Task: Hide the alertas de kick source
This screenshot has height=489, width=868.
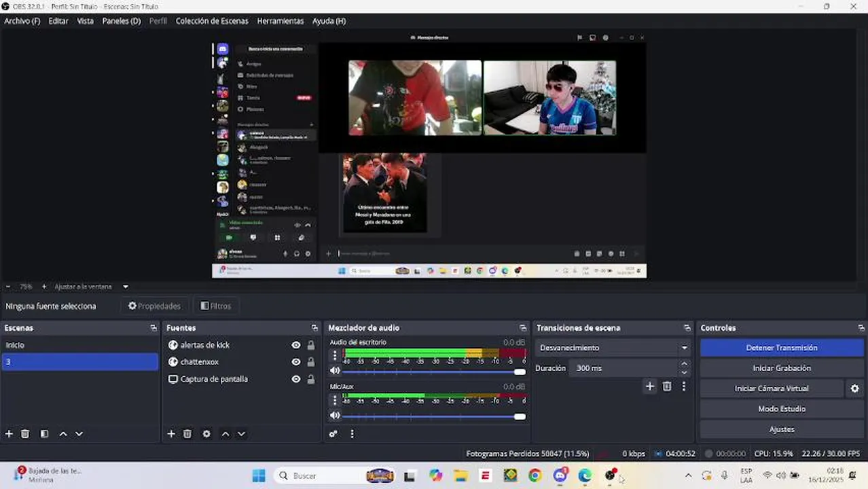Action: click(296, 345)
